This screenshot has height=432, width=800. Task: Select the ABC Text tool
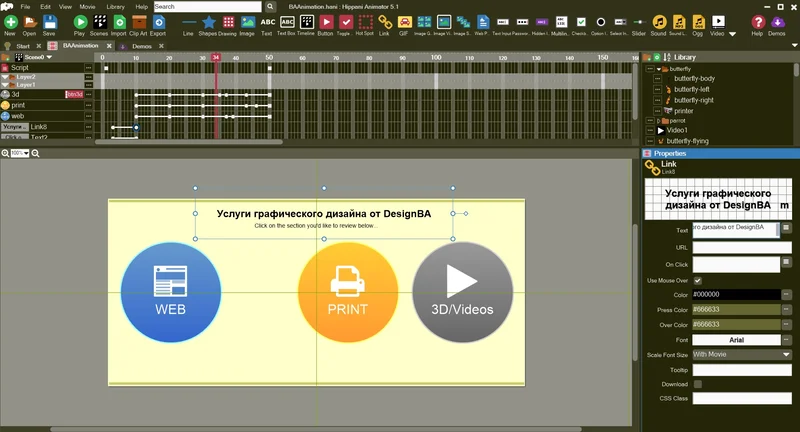267,25
